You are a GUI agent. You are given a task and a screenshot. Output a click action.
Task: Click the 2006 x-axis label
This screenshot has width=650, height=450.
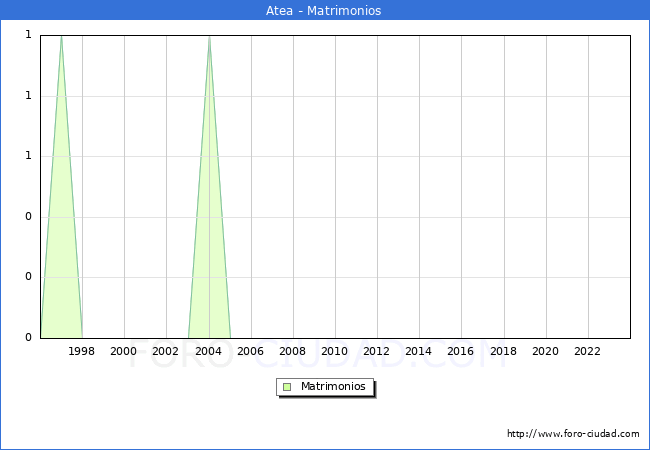251,351
